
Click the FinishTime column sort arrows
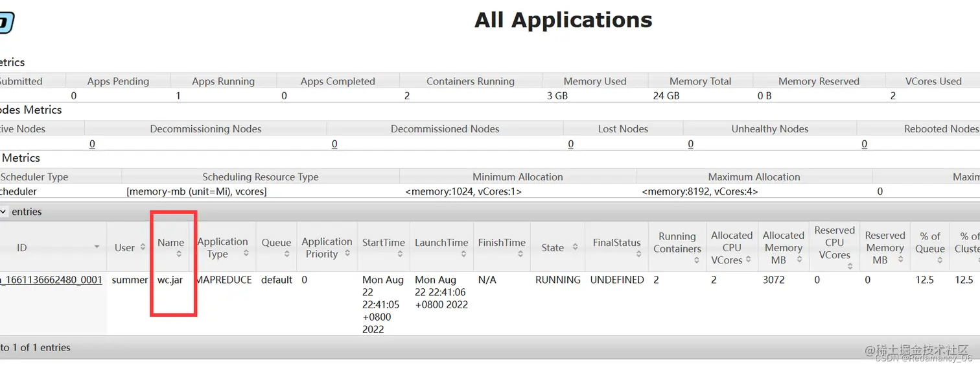tap(520, 254)
